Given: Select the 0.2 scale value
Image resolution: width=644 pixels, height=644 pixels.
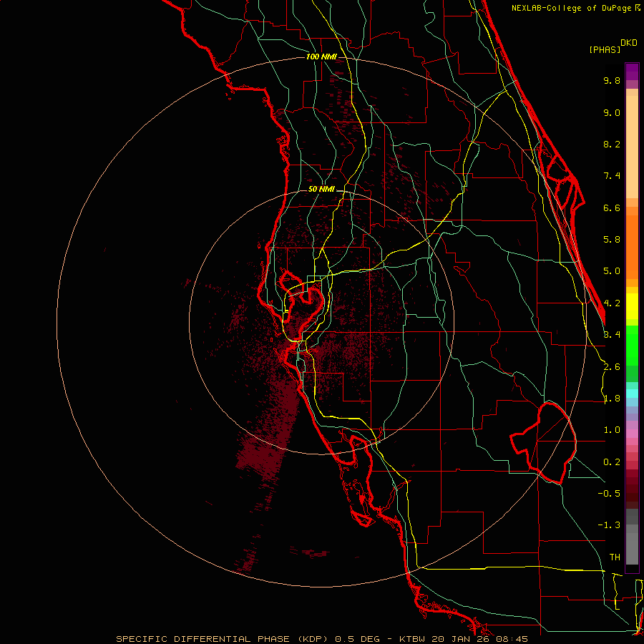Looking at the screenshot, I should click(x=612, y=462).
